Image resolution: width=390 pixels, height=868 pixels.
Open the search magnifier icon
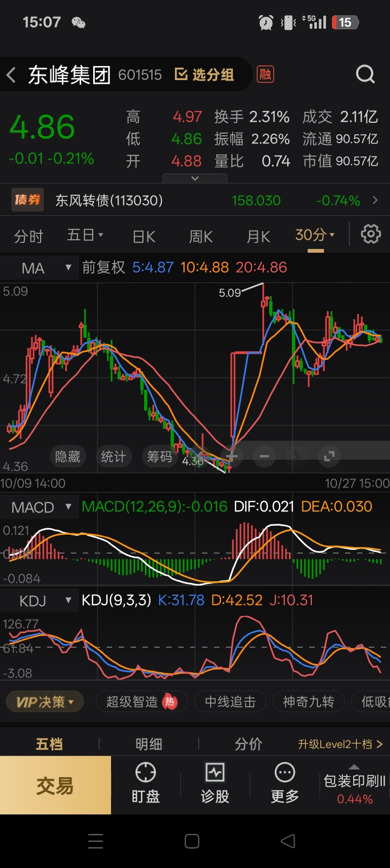pyautogui.click(x=365, y=74)
